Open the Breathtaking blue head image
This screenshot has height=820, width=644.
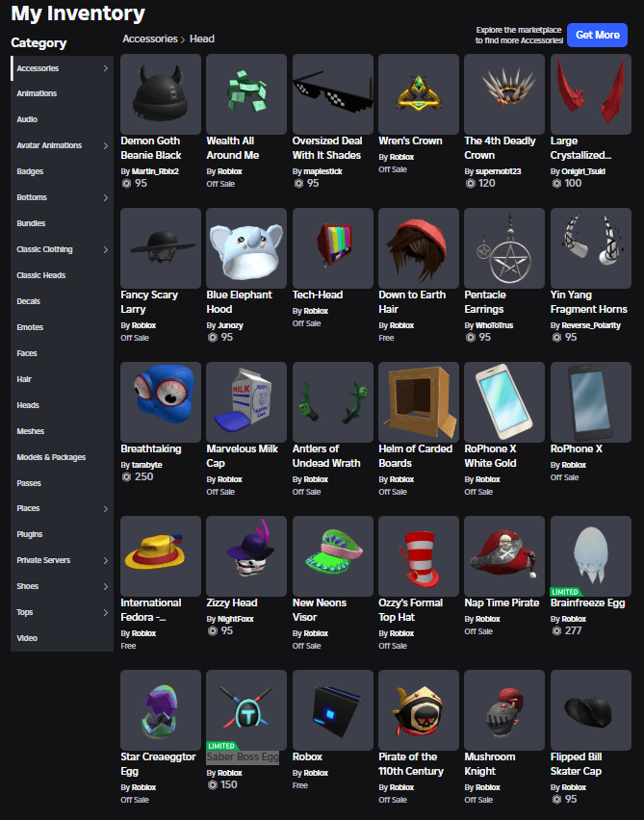click(161, 402)
